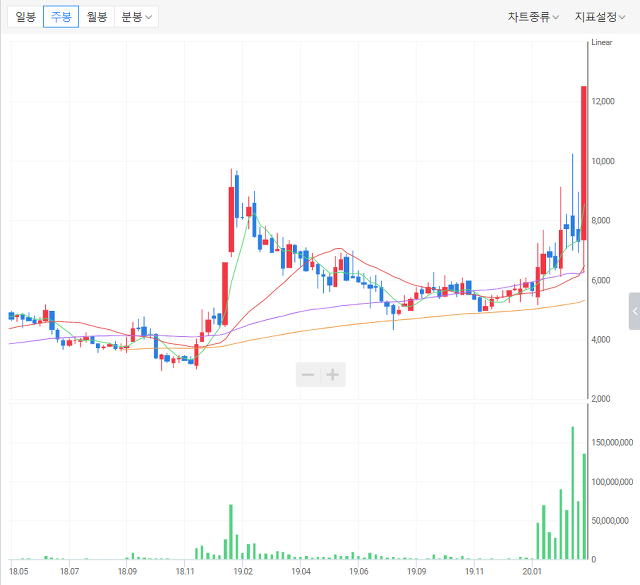Click the 18.09 date axis label
This screenshot has width=640, height=585.
[x=127, y=571]
